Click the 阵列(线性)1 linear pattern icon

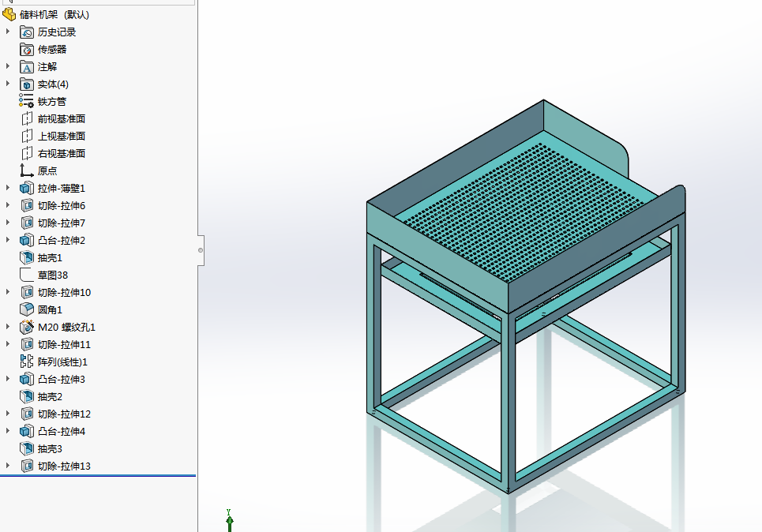point(27,362)
